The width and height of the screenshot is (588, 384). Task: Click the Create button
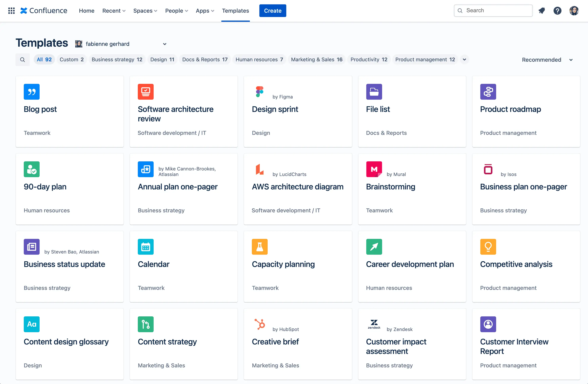pyautogui.click(x=273, y=11)
